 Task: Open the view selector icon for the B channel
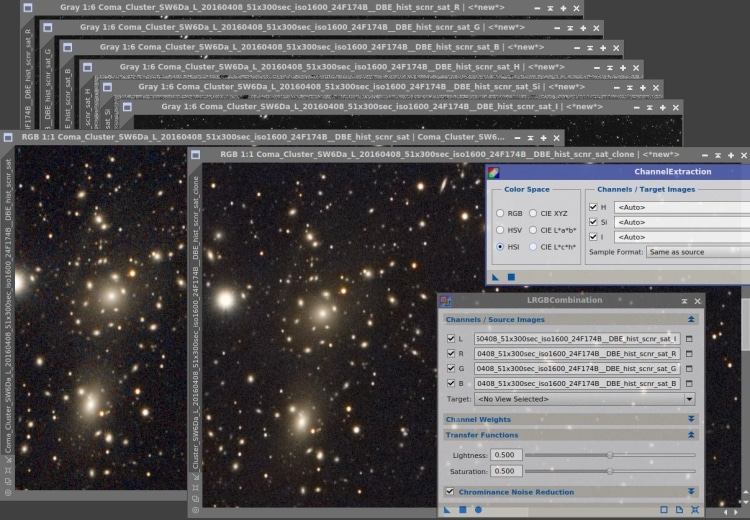coord(689,383)
